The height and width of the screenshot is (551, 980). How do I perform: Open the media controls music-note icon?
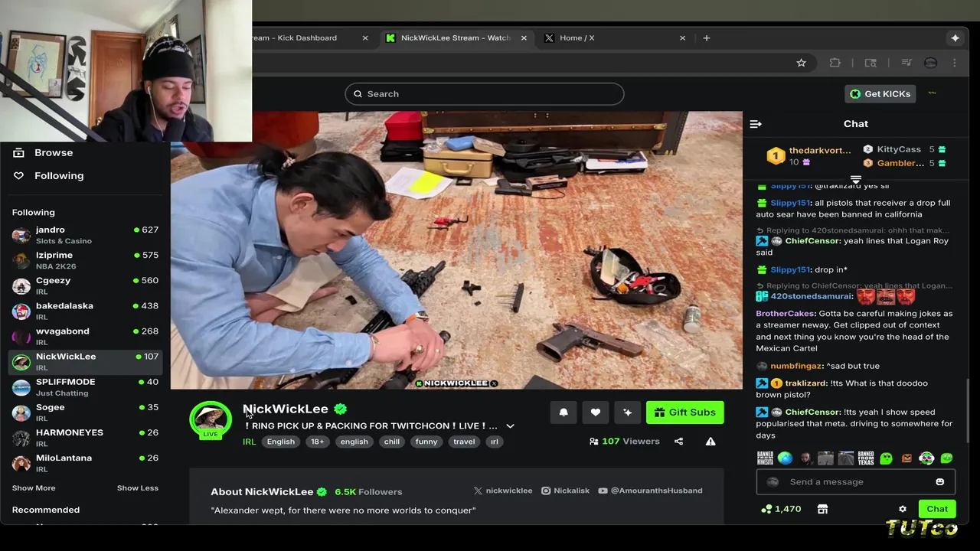tap(906, 63)
